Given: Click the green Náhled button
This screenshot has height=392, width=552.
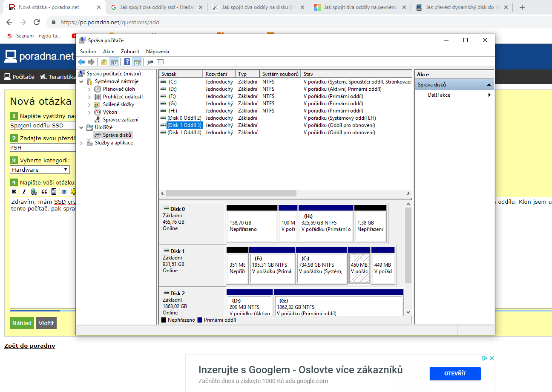Looking at the screenshot, I should coord(22,323).
